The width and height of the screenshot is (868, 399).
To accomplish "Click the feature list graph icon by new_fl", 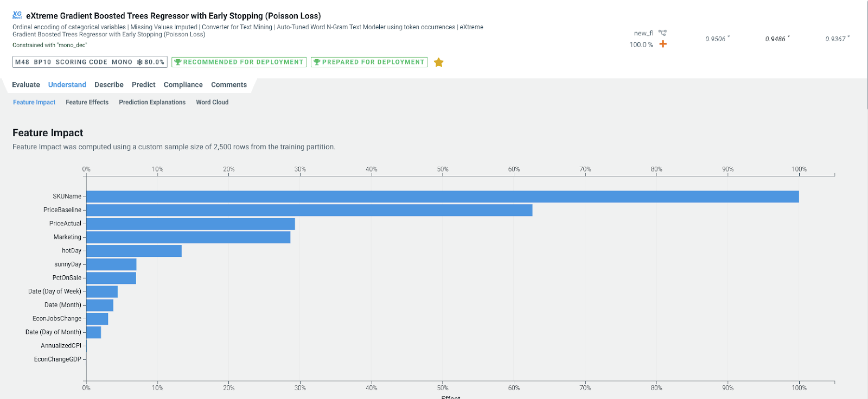I will click(x=662, y=33).
